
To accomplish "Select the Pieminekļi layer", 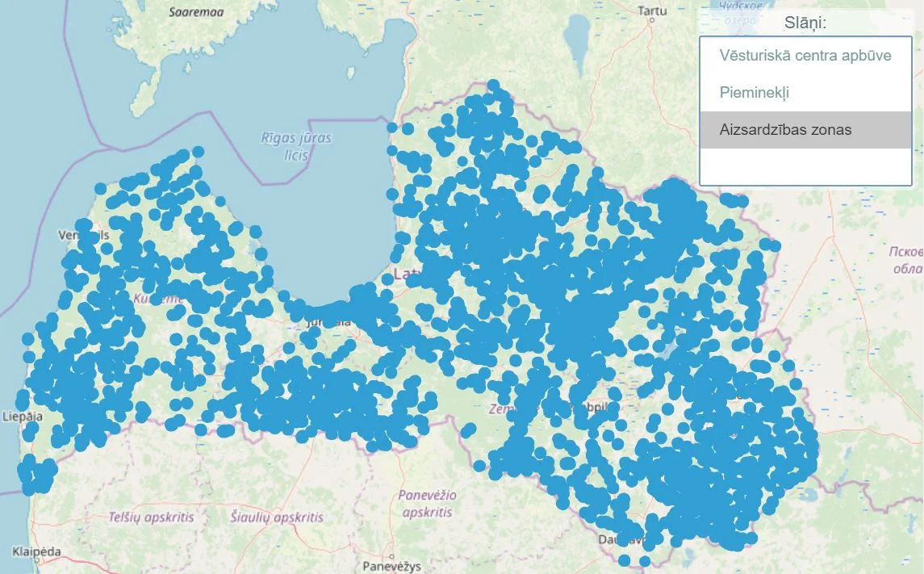I will 805,93.
